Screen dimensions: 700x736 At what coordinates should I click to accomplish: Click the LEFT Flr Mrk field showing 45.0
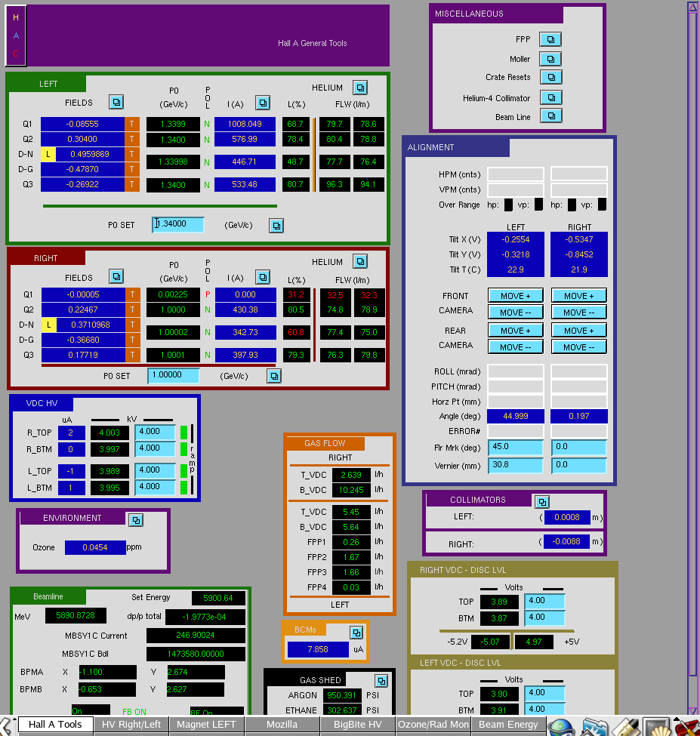tap(516, 447)
